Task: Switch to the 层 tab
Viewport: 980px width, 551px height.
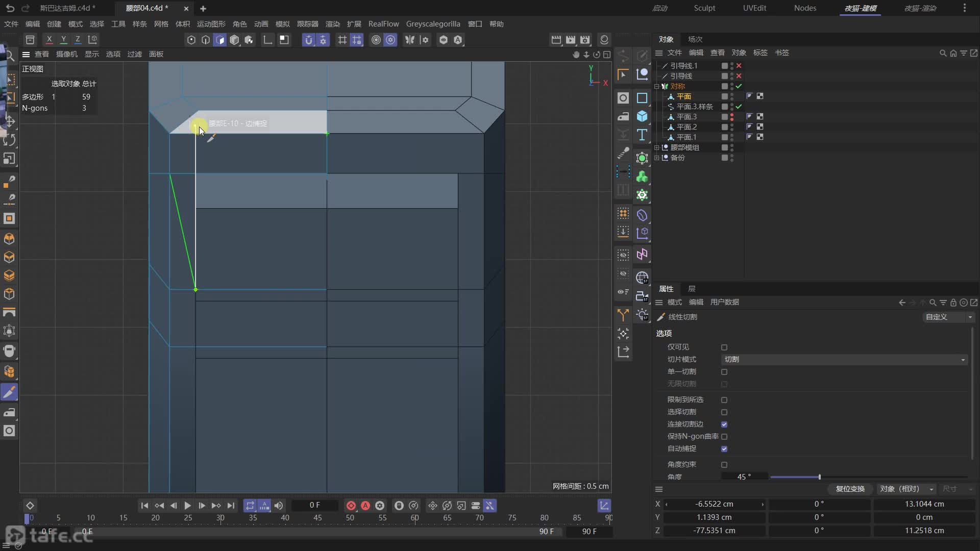Action: pos(692,289)
